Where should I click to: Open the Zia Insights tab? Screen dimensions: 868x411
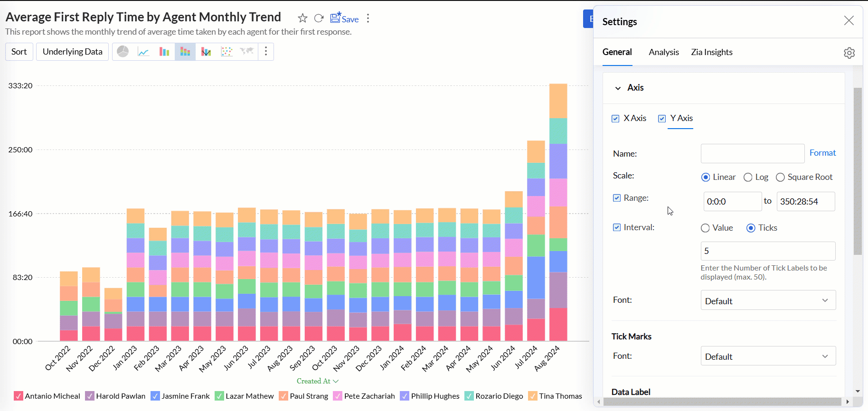click(711, 52)
